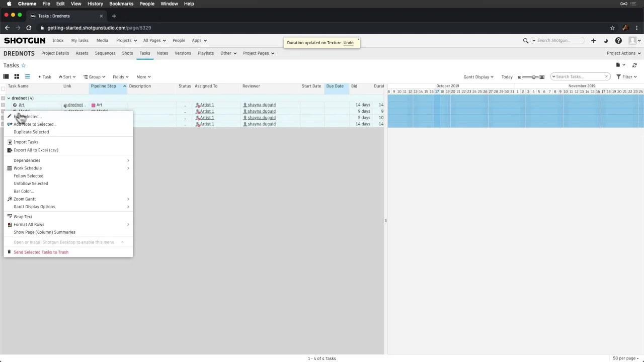Open the My Tasks link
The image size is (644, 362).
79,41
